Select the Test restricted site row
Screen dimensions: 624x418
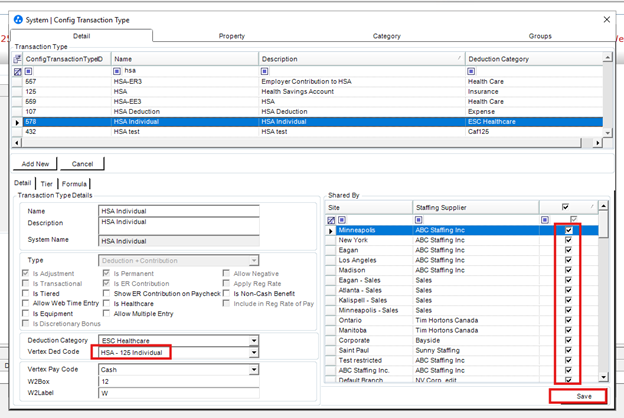pos(462,360)
